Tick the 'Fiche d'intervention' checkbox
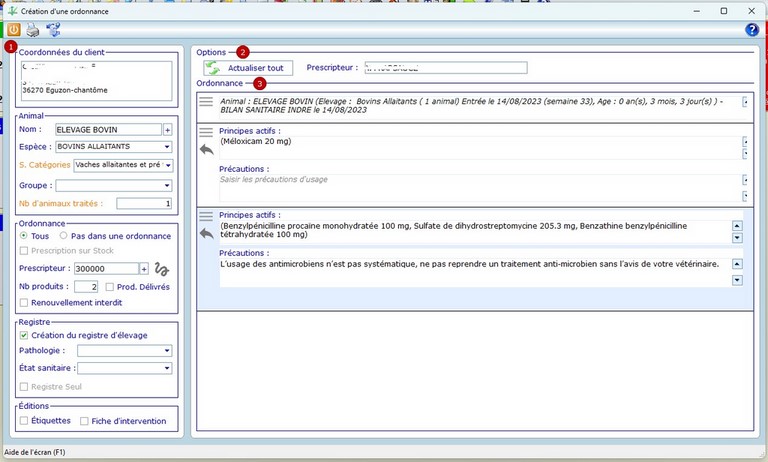The height and width of the screenshot is (462, 768). [85, 421]
